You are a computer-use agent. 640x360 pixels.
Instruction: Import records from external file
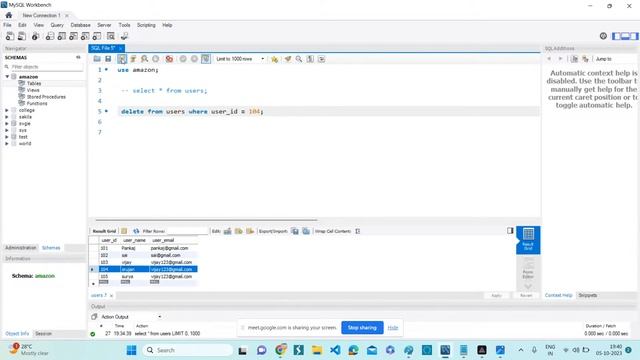tap(306, 231)
